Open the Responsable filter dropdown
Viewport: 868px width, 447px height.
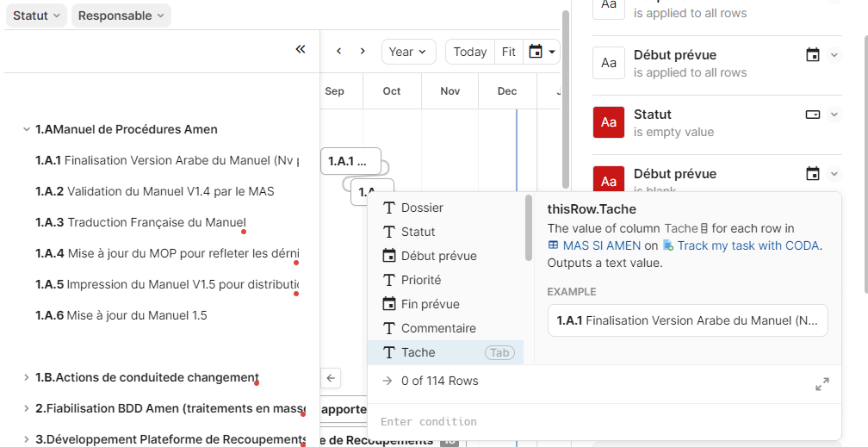pos(121,16)
